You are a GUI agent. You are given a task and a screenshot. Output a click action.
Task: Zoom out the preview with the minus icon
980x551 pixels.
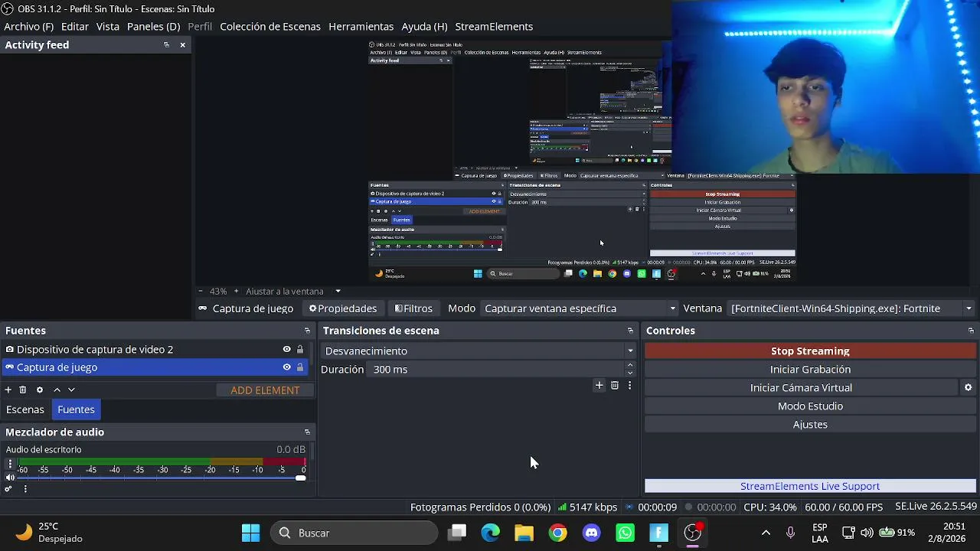(201, 292)
